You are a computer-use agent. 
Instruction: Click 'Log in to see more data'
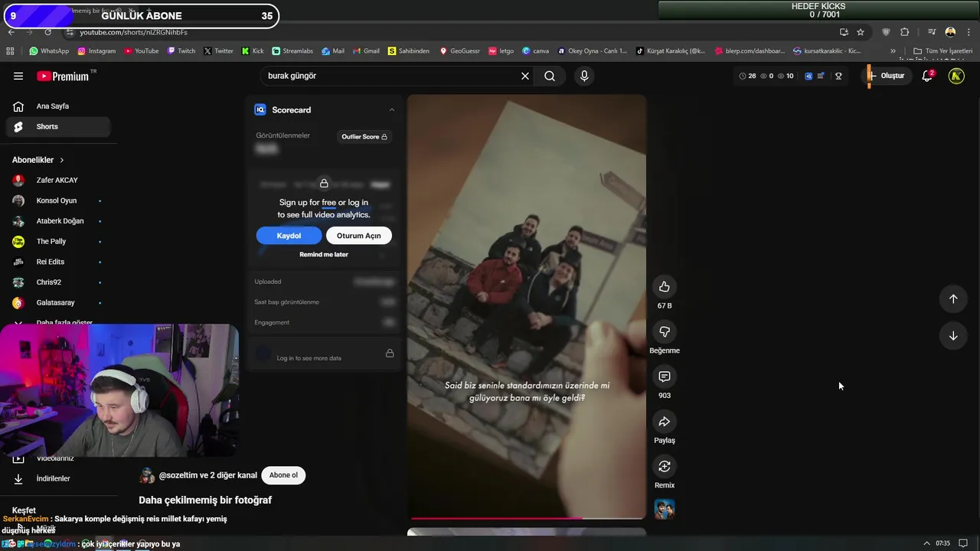click(x=309, y=358)
